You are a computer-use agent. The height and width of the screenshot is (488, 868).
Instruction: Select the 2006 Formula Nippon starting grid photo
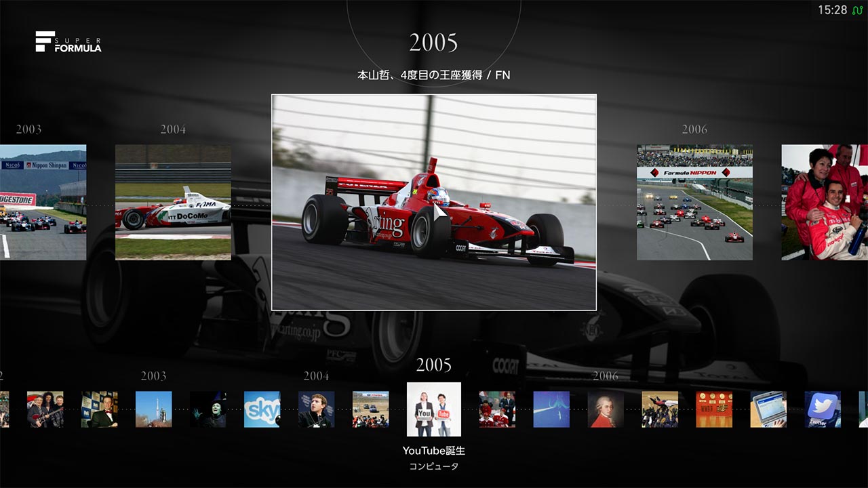(x=694, y=202)
